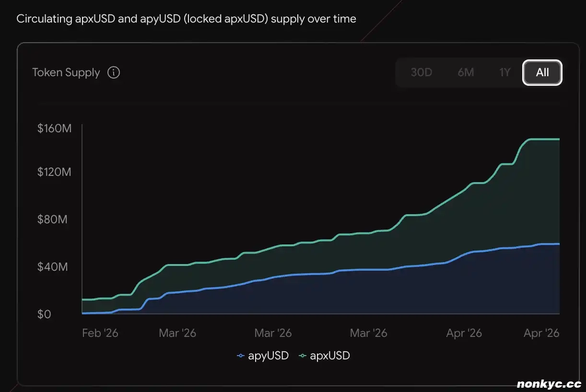Click the $80M y-axis label

[52, 219]
